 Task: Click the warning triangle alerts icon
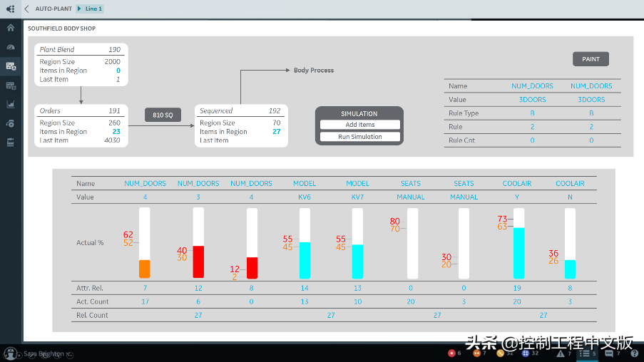561,353
